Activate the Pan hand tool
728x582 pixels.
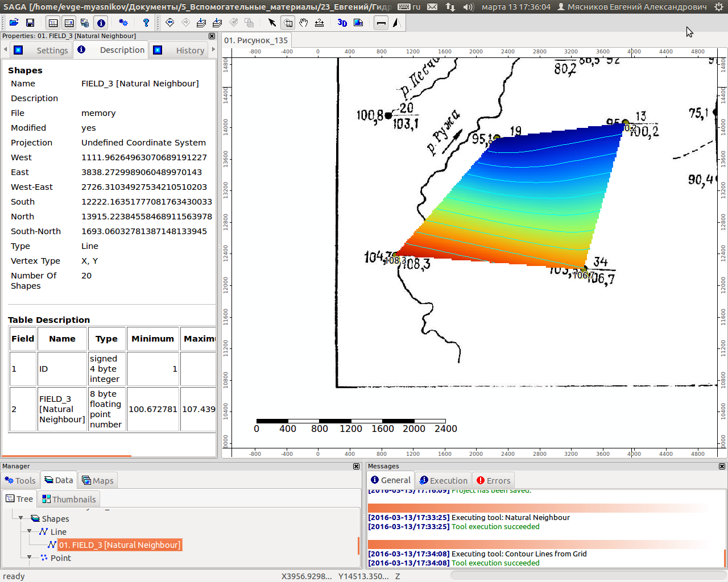pyautogui.click(x=304, y=23)
